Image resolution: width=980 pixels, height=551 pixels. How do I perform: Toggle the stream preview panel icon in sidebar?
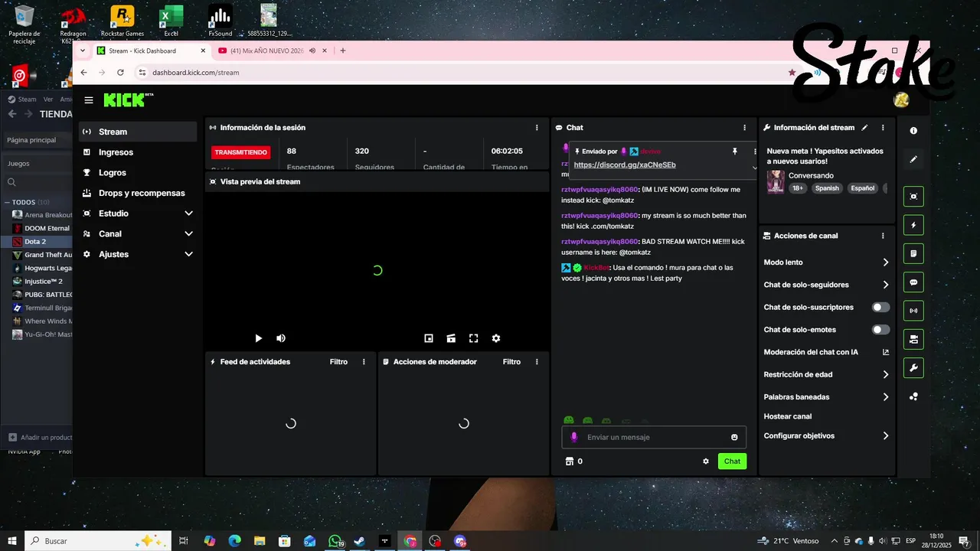tap(913, 197)
